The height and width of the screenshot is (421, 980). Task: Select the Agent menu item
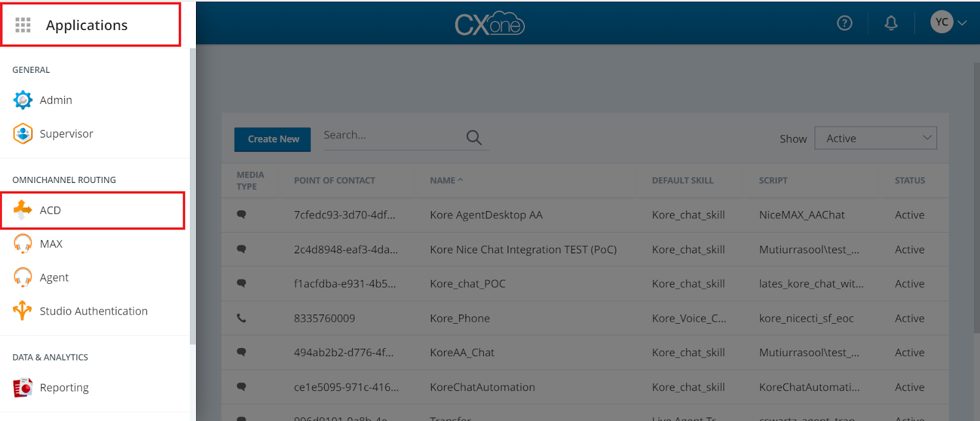(54, 278)
